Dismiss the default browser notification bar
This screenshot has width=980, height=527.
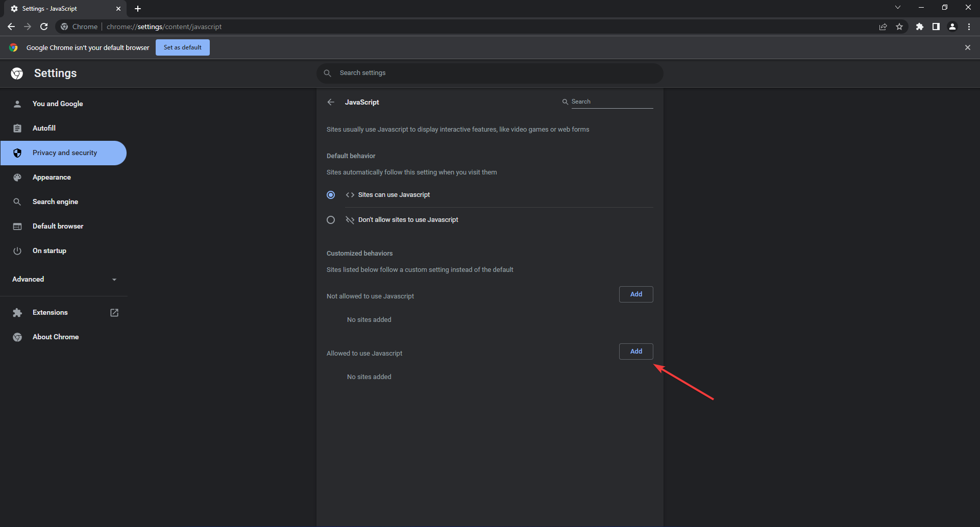[x=967, y=47]
